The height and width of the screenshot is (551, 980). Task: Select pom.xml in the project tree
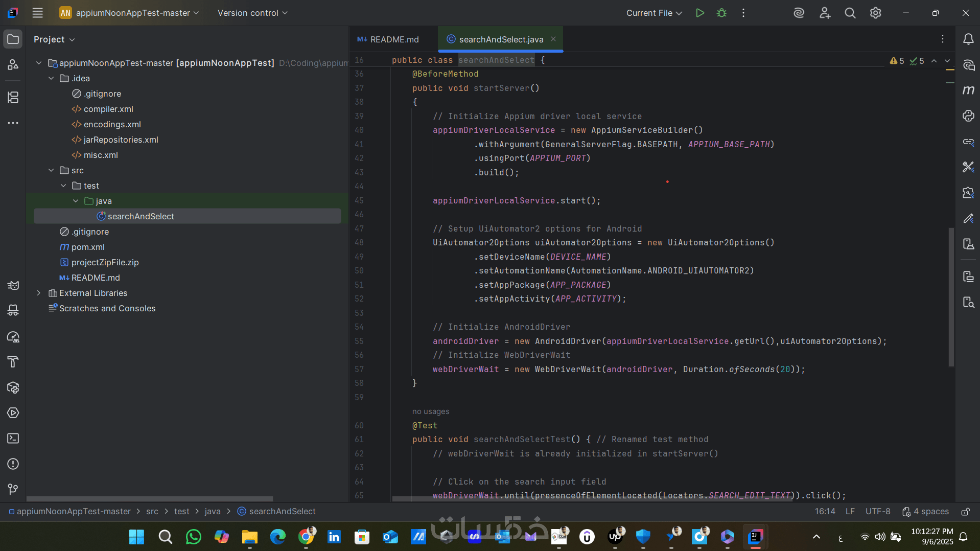click(88, 247)
